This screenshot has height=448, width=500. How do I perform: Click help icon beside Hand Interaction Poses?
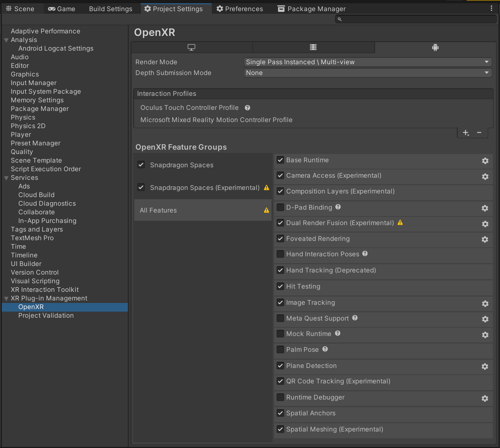tap(365, 253)
